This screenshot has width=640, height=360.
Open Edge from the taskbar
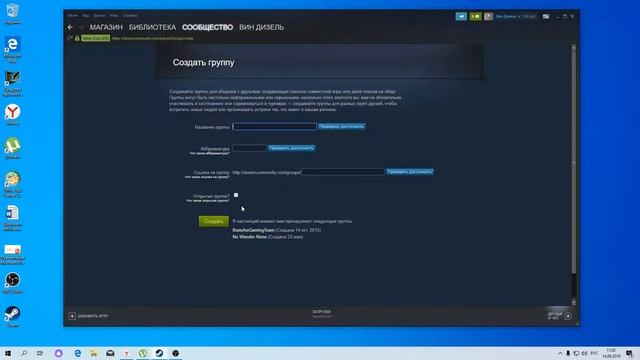pyautogui.click(x=78, y=353)
